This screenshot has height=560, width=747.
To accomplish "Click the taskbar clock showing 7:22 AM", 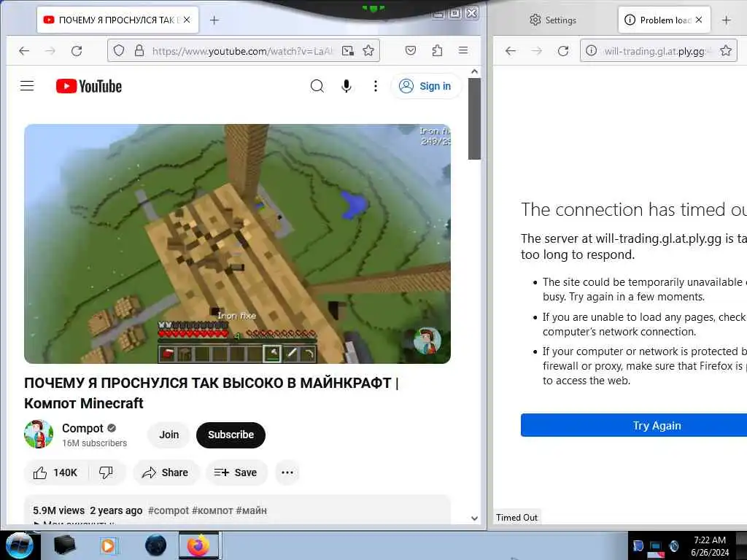I will (709, 545).
